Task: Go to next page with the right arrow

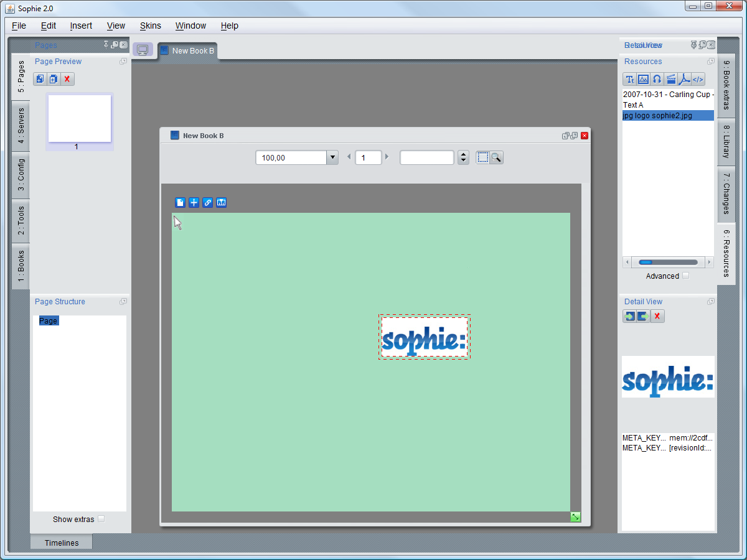Action: coord(387,157)
